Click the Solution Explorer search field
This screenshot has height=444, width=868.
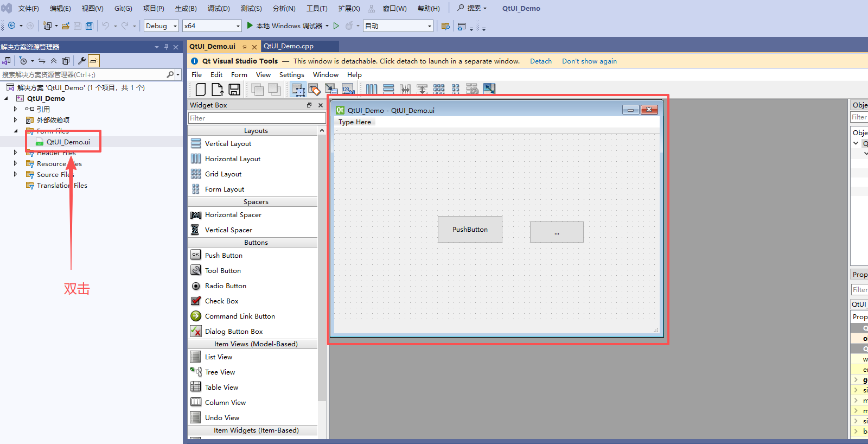pyautogui.click(x=87, y=74)
